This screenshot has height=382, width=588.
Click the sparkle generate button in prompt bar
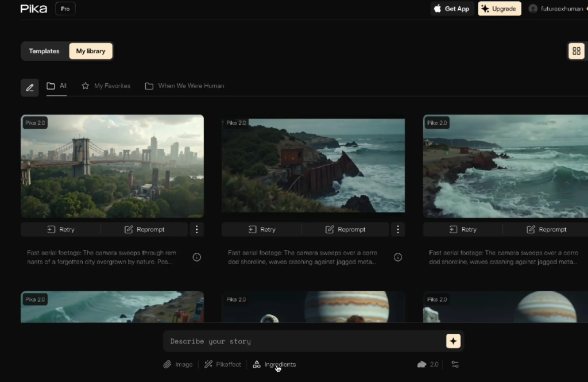tap(453, 341)
